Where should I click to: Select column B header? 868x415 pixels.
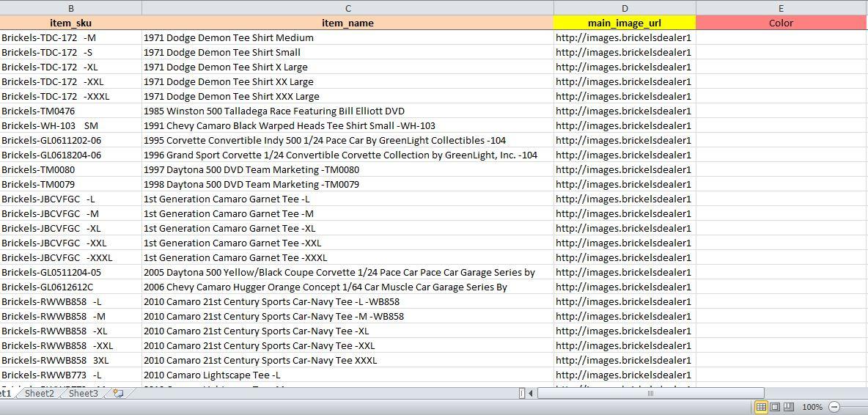point(71,8)
